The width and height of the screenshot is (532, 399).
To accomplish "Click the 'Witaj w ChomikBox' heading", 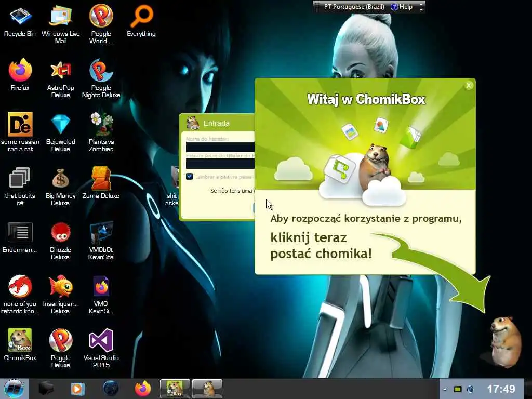I will [x=366, y=99].
